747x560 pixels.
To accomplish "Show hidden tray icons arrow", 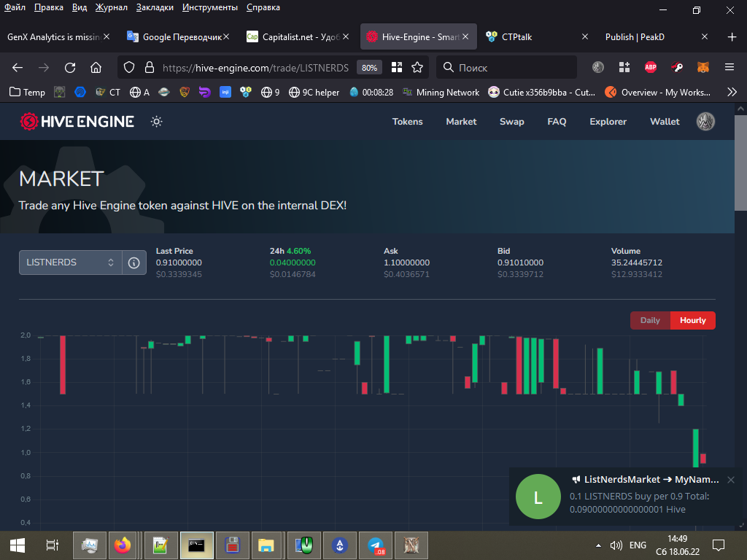I will 598,545.
